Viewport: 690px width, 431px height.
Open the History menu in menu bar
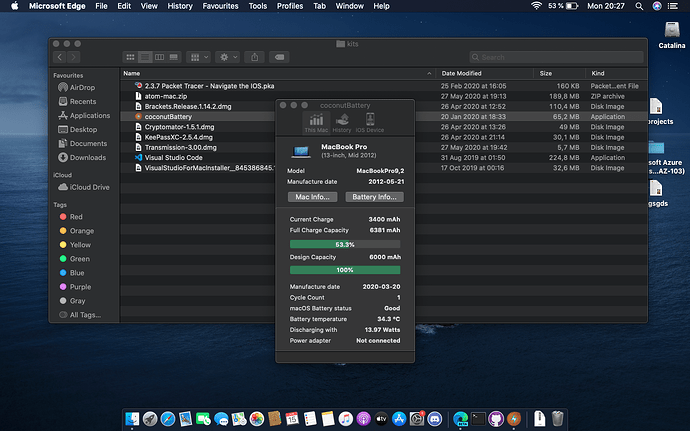[180, 6]
